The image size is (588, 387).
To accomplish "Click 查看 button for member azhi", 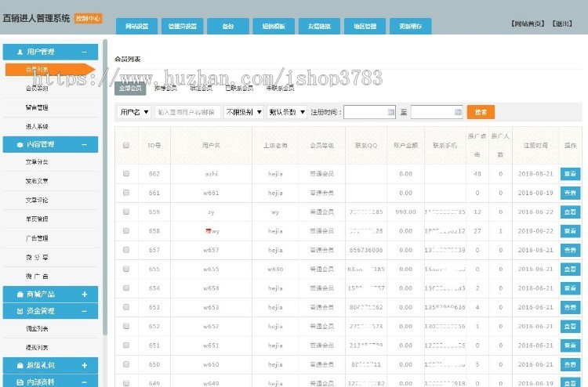I will (x=571, y=174).
